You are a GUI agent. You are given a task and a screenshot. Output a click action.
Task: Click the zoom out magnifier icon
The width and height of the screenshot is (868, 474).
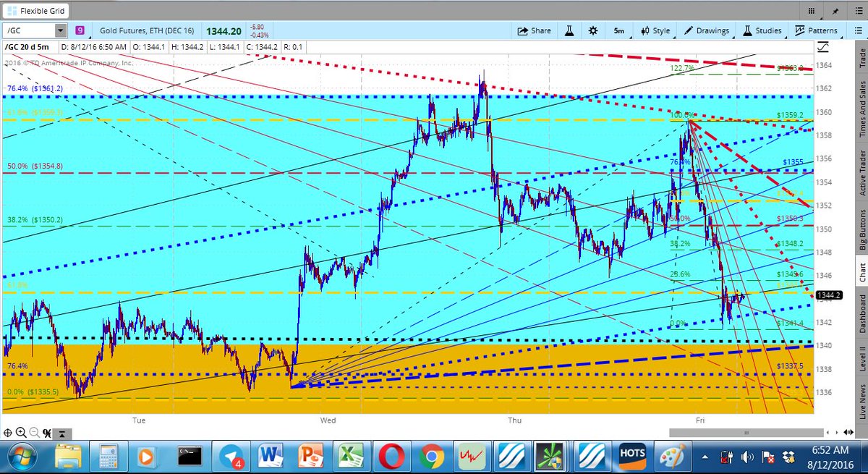33,433
